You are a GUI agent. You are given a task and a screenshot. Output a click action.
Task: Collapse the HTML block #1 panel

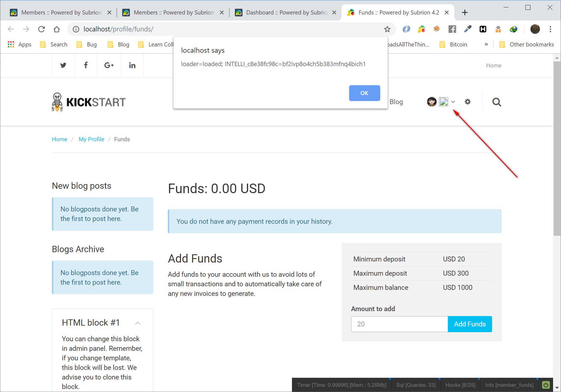coord(138,323)
